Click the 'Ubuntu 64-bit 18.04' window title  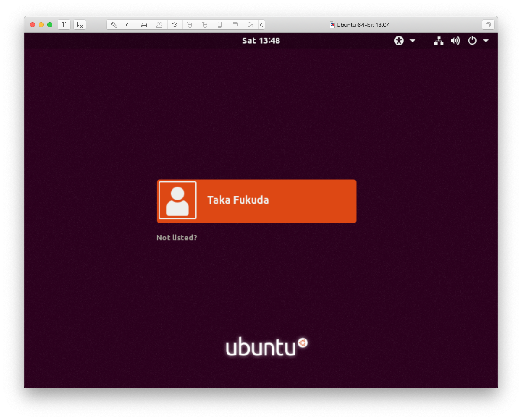pos(363,25)
